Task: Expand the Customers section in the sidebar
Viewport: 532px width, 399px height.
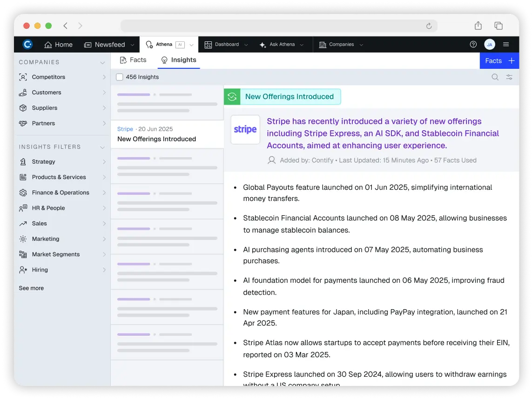Action: tap(104, 92)
